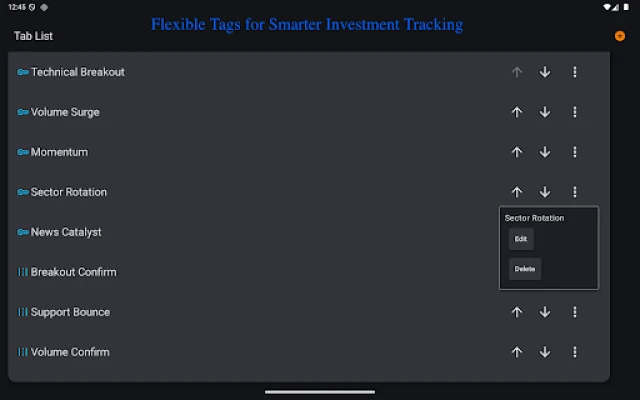Choose Delete in Sector Rotation menu
The image size is (640, 400).
tap(525, 269)
